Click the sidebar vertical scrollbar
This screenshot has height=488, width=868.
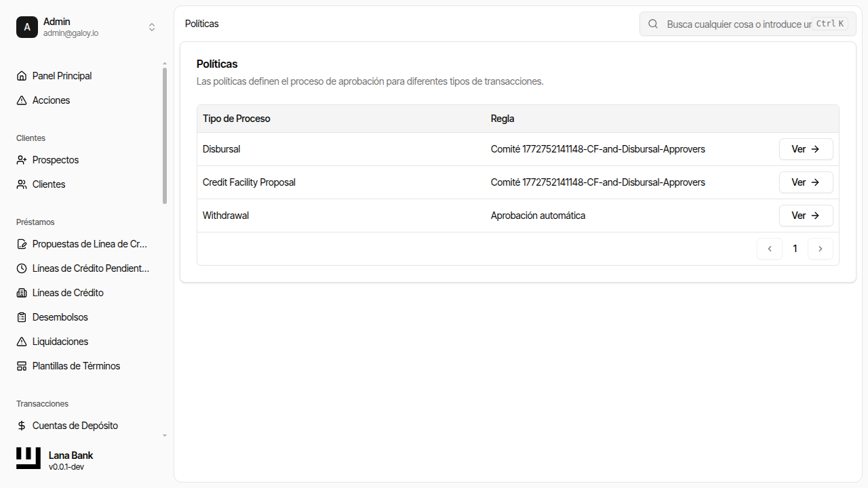(x=165, y=136)
